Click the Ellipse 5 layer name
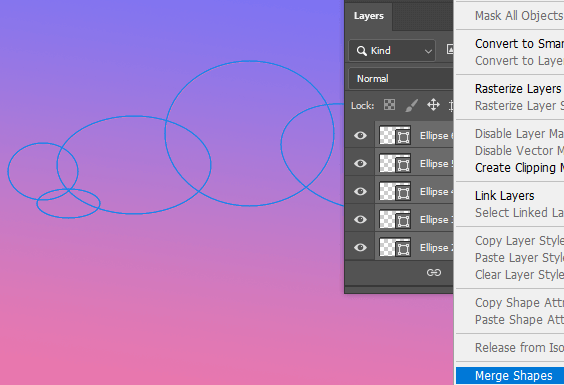Image resolution: width=564 pixels, height=385 pixels. [x=436, y=164]
